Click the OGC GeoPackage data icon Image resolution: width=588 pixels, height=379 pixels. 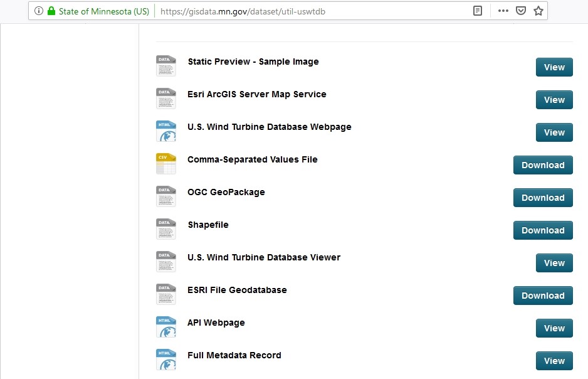pyautogui.click(x=165, y=196)
